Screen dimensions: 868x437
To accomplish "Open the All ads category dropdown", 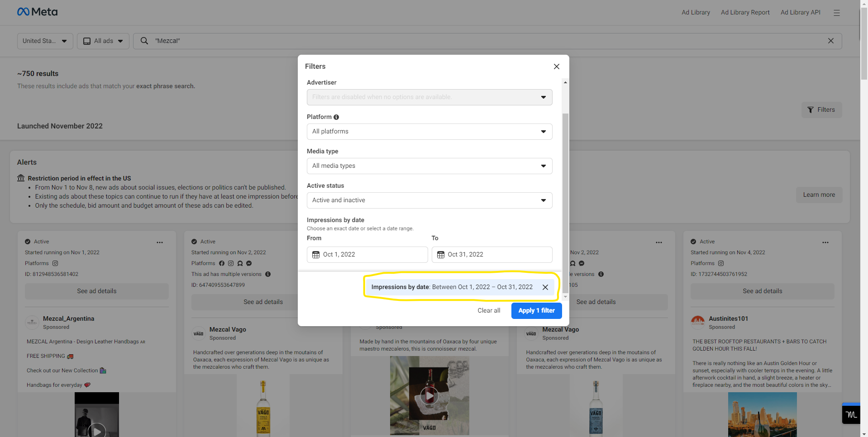I will point(103,41).
